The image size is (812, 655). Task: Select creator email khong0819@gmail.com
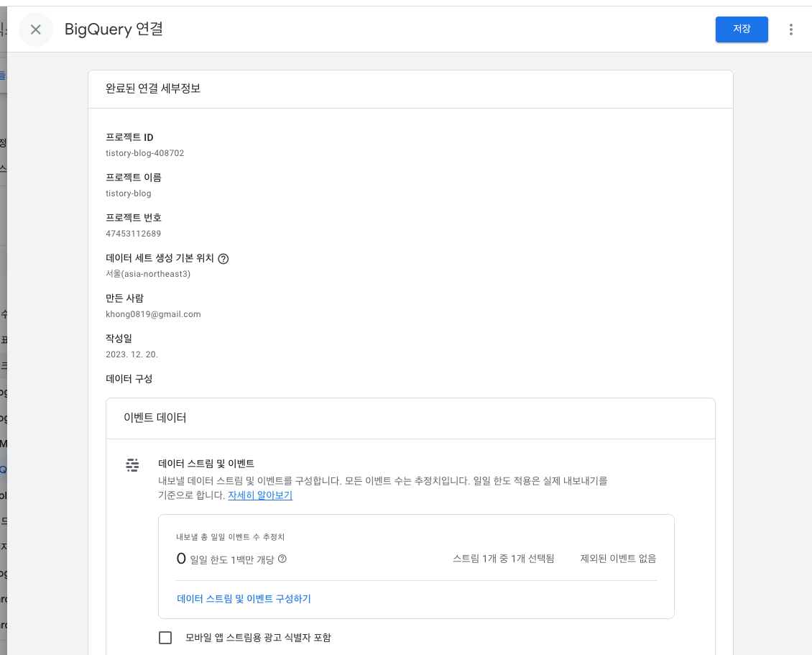pos(153,314)
